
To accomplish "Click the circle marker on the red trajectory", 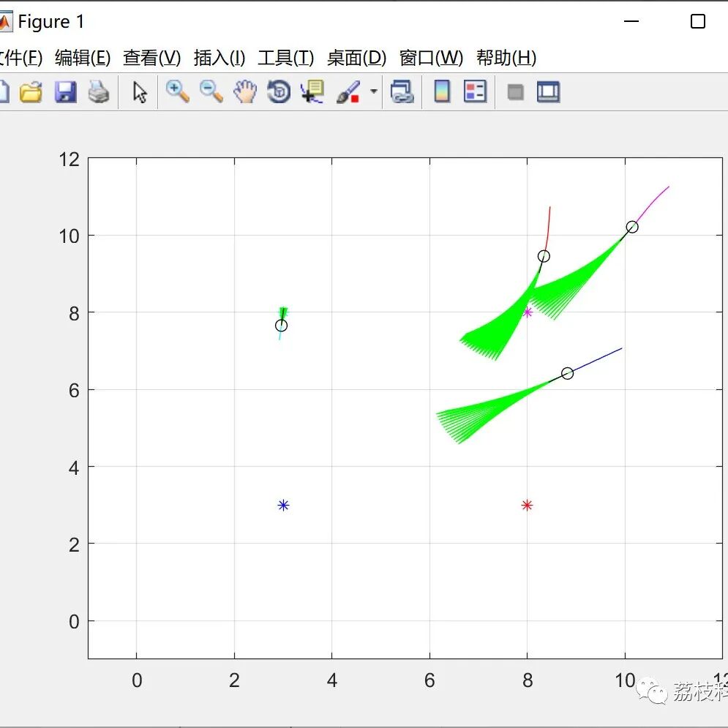I will [x=544, y=256].
